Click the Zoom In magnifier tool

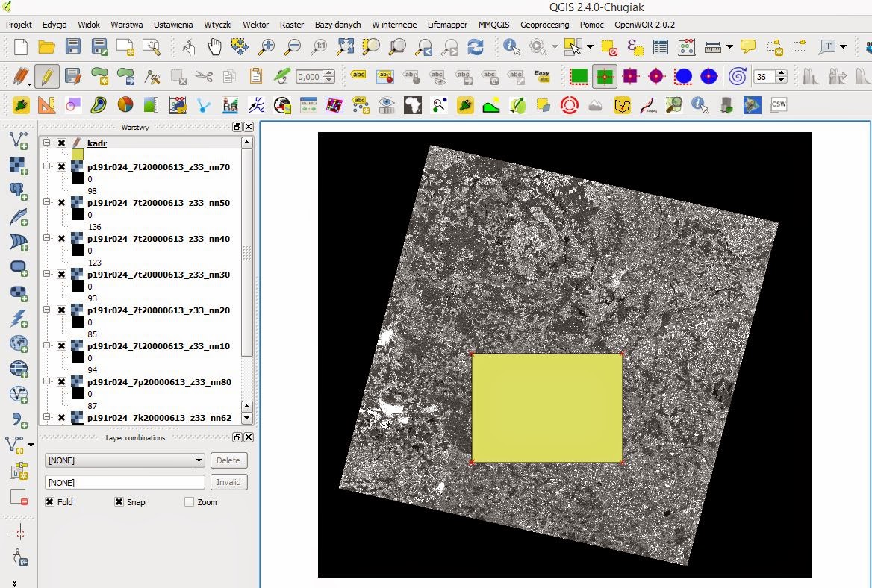point(267,47)
